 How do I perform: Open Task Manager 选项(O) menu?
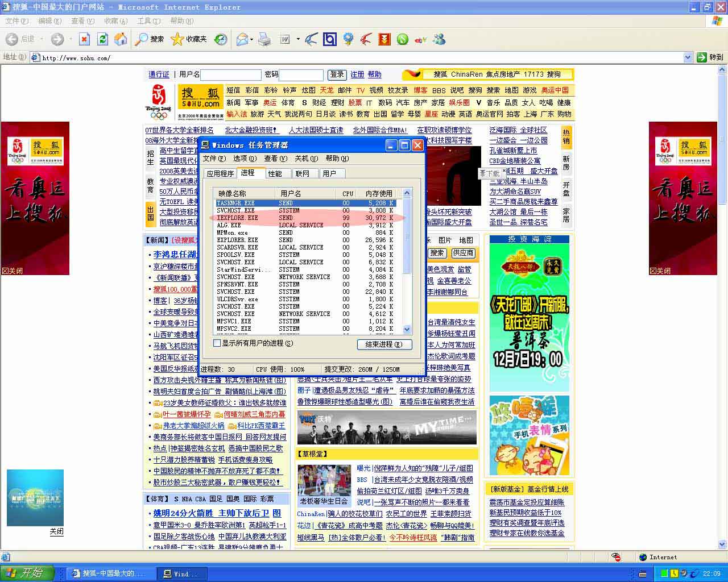245,159
